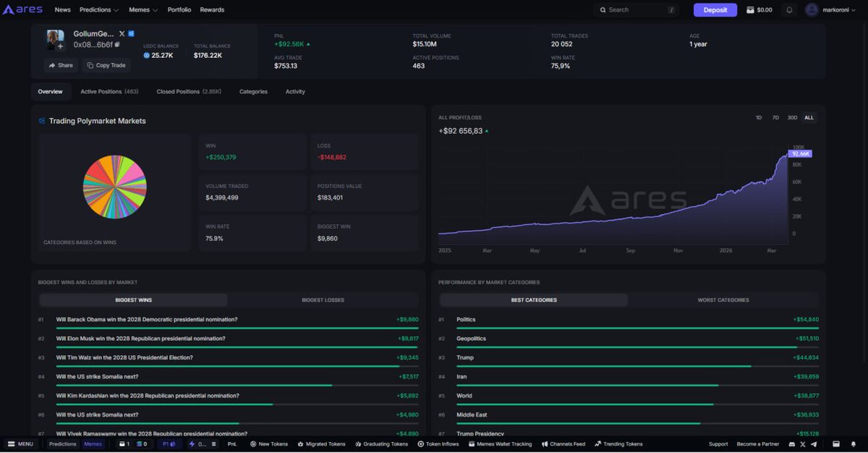Open New Tokens in the bottom bar
The width and height of the screenshot is (868, 453).
tap(269, 444)
